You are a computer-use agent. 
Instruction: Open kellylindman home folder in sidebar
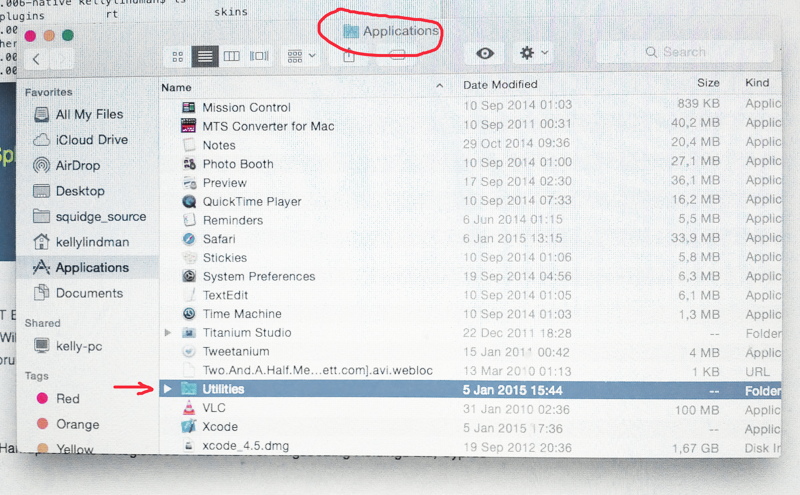pos(82,242)
